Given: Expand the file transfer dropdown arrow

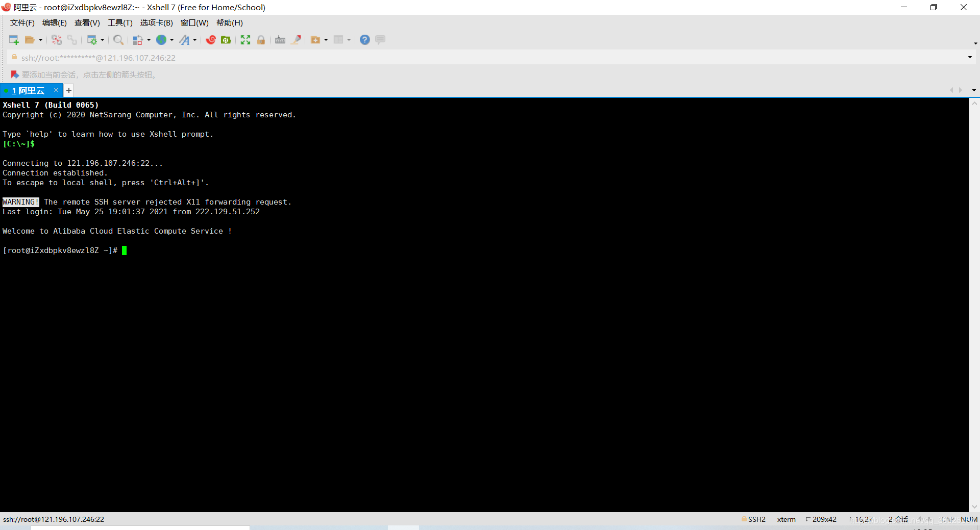Looking at the screenshot, I should [326, 40].
